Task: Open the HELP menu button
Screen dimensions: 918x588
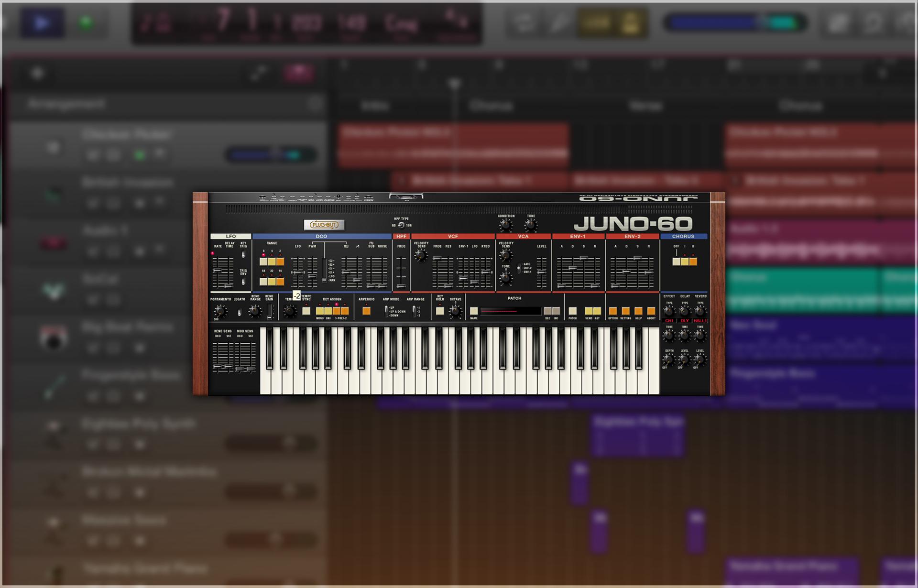Action: pos(638,311)
